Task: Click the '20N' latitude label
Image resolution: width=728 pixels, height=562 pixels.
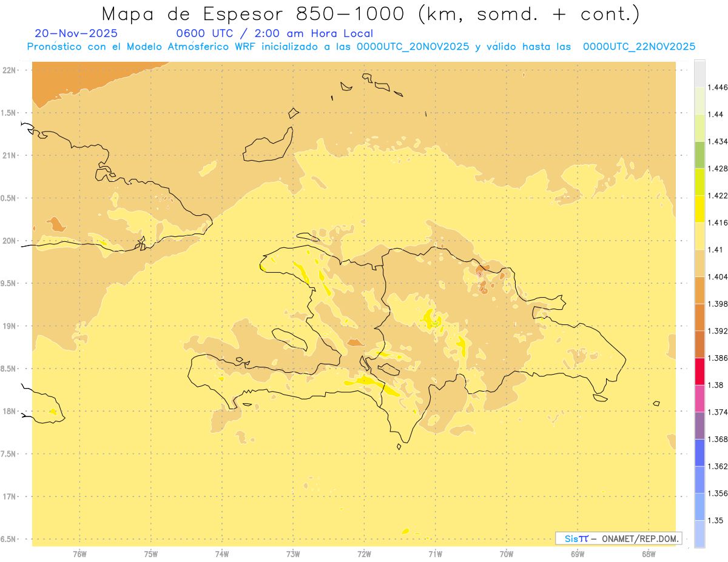Action: click(x=10, y=241)
